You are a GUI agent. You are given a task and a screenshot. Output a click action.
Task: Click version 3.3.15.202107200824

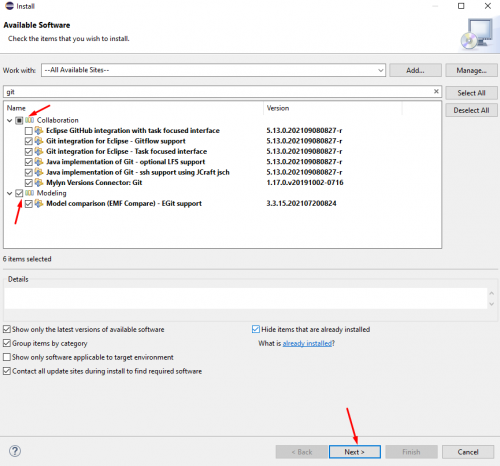301,203
